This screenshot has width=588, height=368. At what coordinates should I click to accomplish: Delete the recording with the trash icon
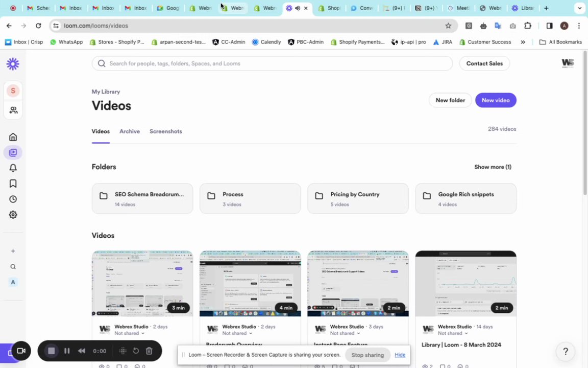149,351
